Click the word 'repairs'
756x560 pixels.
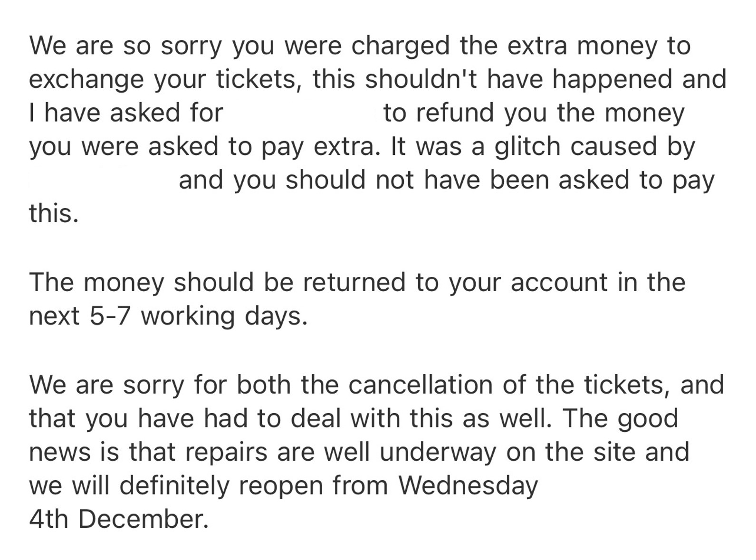coord(226,452)
